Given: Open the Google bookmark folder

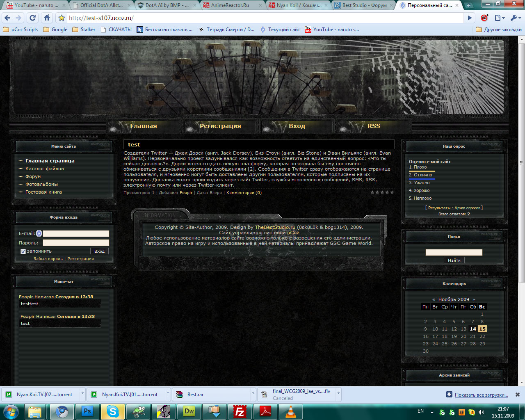Looking at the screenshot, I should [x=55, y=30].
